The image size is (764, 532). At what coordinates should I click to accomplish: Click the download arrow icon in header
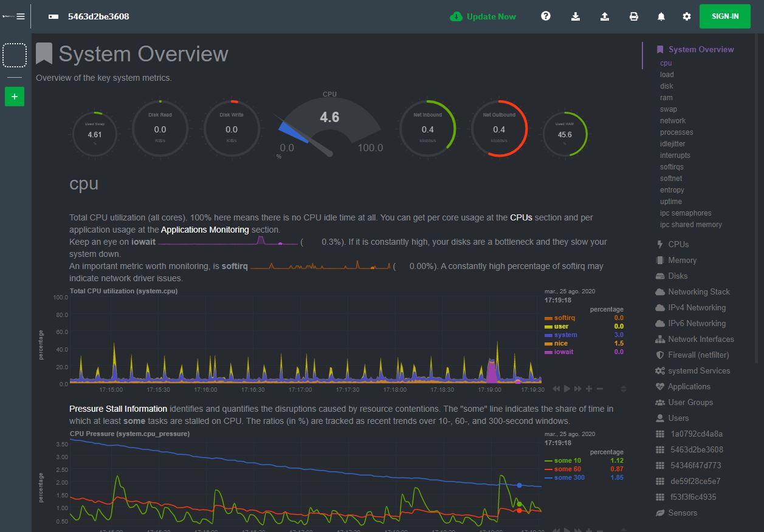point(576,16)
